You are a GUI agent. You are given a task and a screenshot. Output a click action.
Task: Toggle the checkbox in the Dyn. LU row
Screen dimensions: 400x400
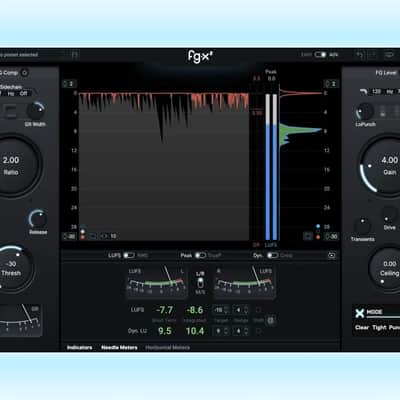tap(258, 331)
